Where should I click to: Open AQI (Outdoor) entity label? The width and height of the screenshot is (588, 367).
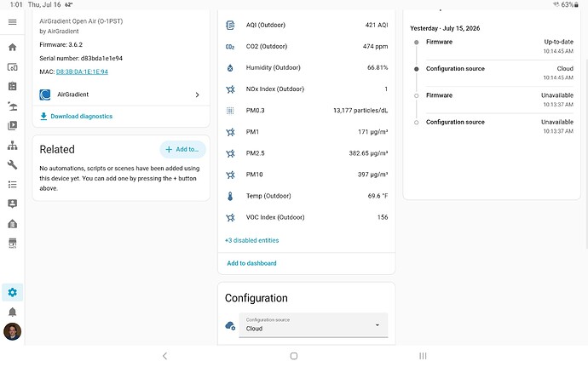point(266,25)
